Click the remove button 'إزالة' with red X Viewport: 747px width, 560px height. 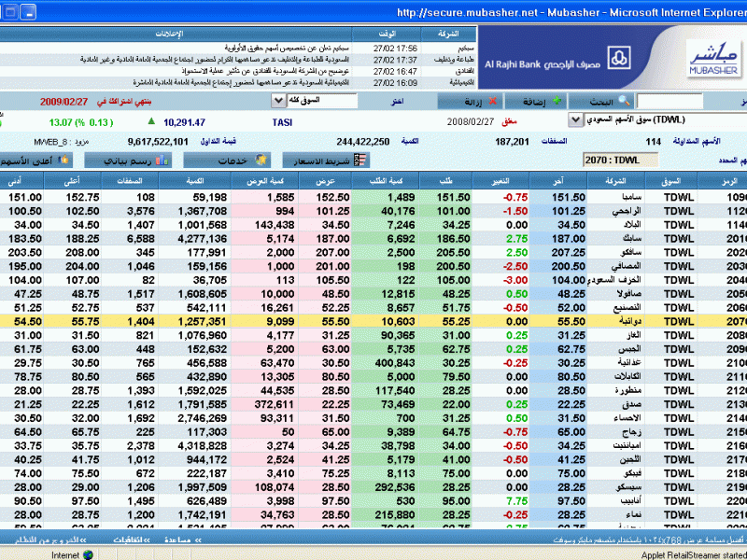(470, 101)
